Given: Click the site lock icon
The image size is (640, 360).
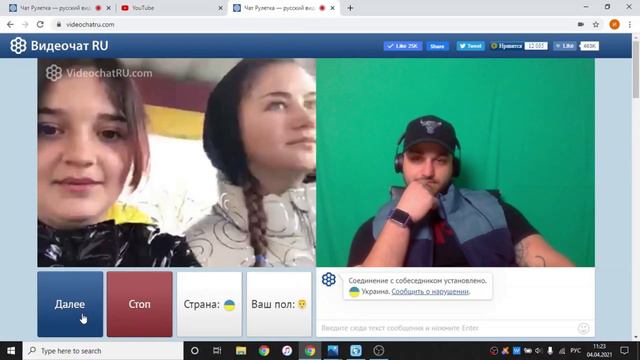Looking at the screenshot, I should [x=59, y=24].
